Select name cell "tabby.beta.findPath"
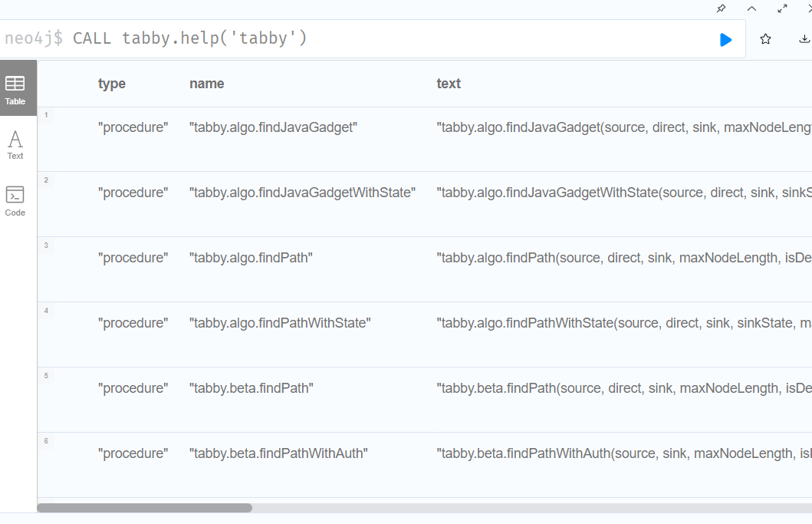 point(251,389)
